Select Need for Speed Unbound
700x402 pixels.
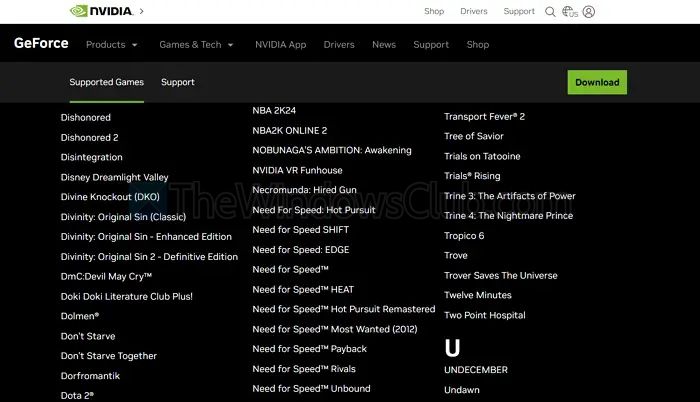tap(311, 389)
